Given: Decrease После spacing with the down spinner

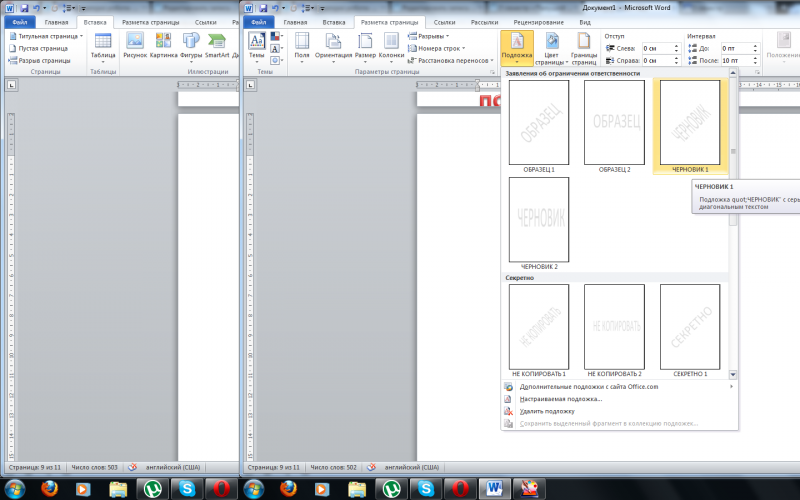Looking at the screenshot, I should pyautogui.click(x=755, y=63).
